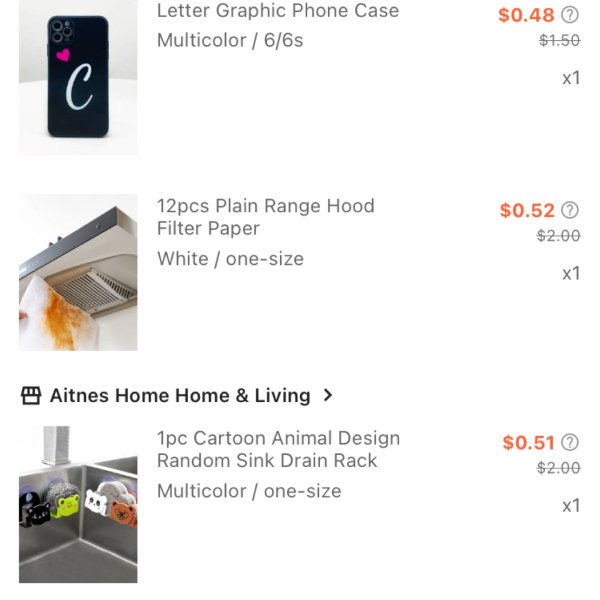Click the x1 quantity of phone case
The height and width of the screenshot is (600, 600).
571,78
